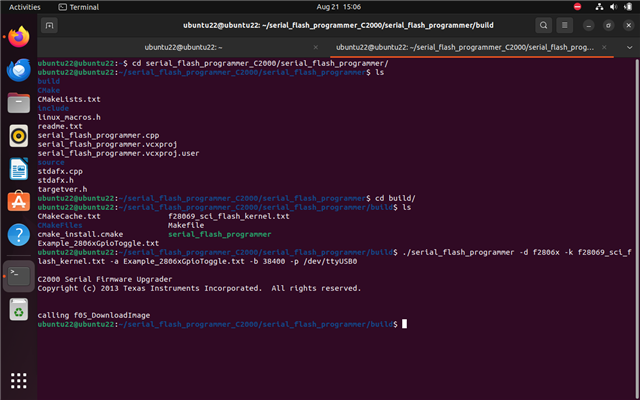Click serial_flash_programmer.vcxproj.user entry
Screen dimensions: 640x400
pos(118,153)
